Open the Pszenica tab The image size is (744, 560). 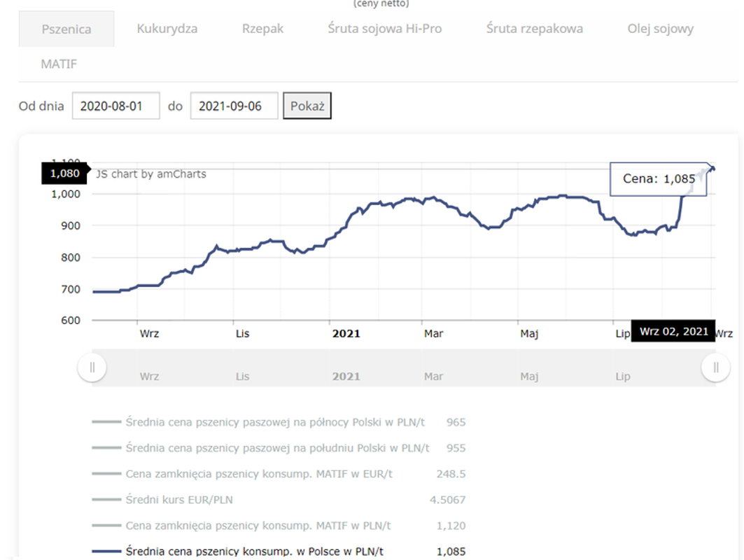click(66, 29)
